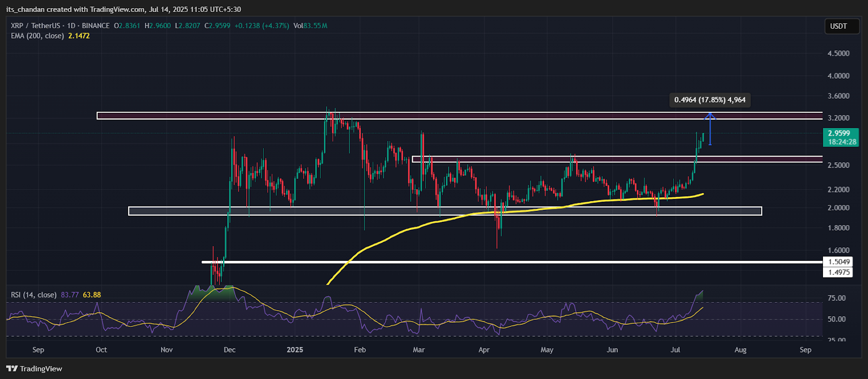Image resolution: width=868 pixels, height=379 pixels.
Task: Click the 1.4975 price label
Action: (839, 272)
